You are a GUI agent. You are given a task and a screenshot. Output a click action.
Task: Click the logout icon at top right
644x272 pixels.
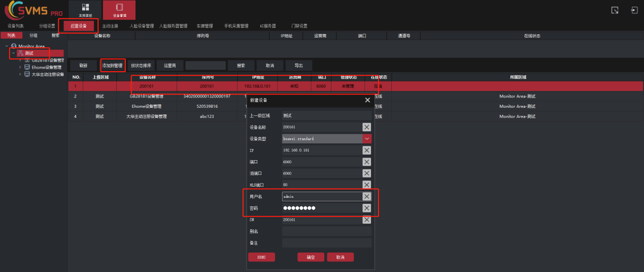[x=634, y=10]
